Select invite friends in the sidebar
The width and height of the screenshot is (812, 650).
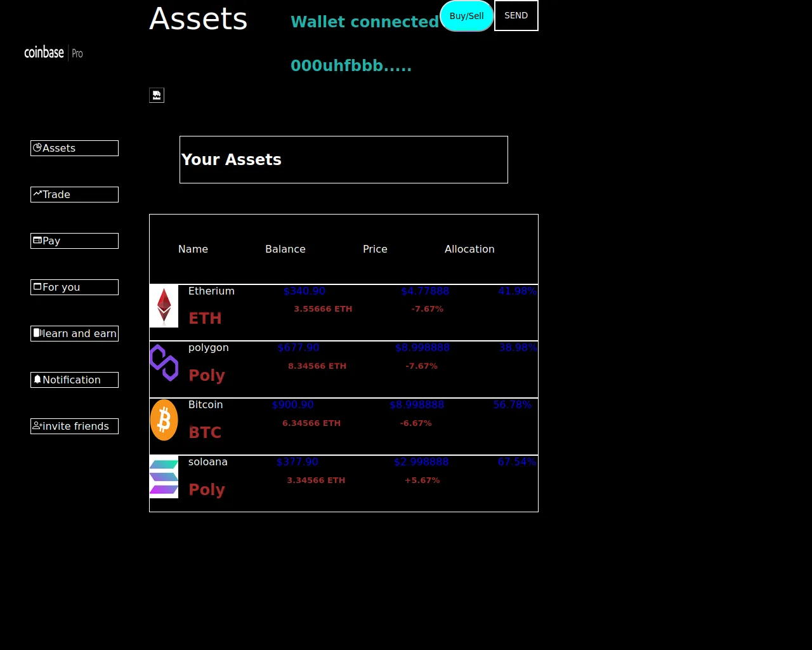(74, 426)
